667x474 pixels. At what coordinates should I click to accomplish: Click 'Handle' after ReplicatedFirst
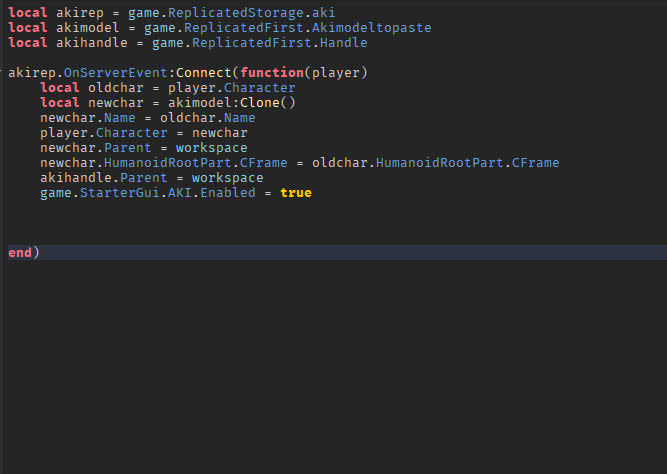pos(343,43)
